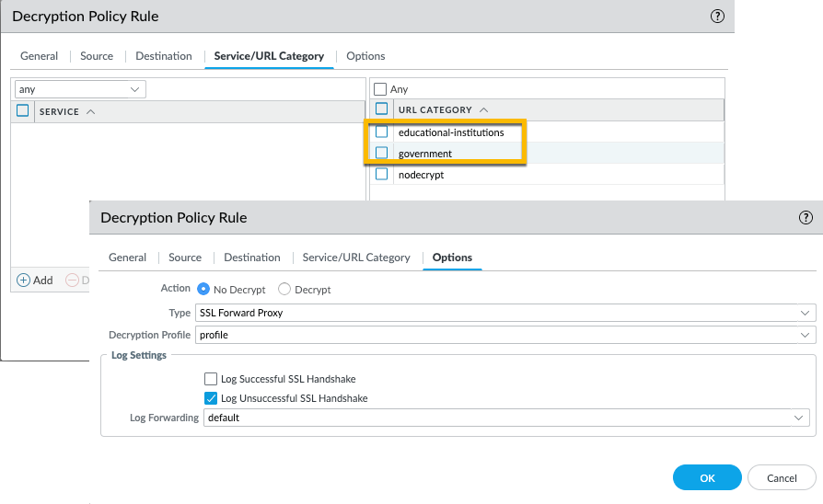823x504 pixels.
Task: Sort URL Category column using its arrow
Action: coord(484,109)
